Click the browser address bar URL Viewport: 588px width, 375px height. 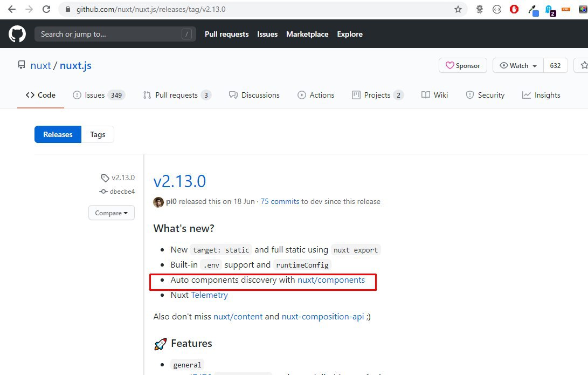(151, 9)
